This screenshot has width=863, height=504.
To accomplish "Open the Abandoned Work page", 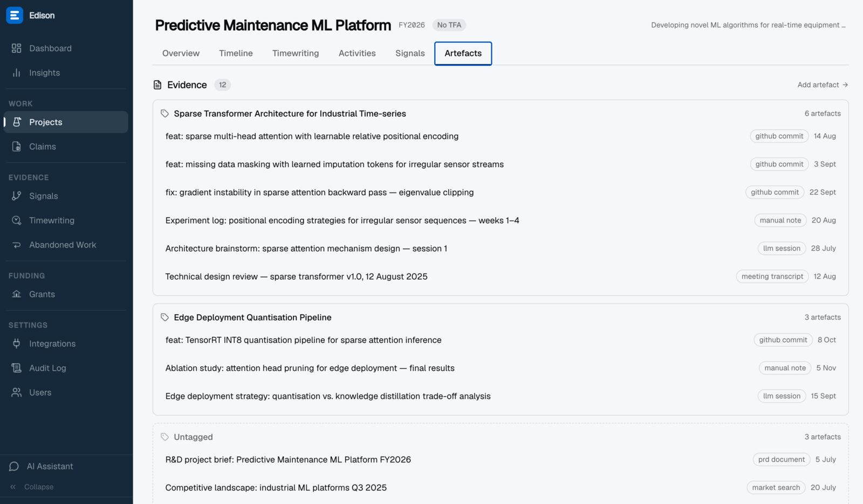I will [x=65, y=245].
